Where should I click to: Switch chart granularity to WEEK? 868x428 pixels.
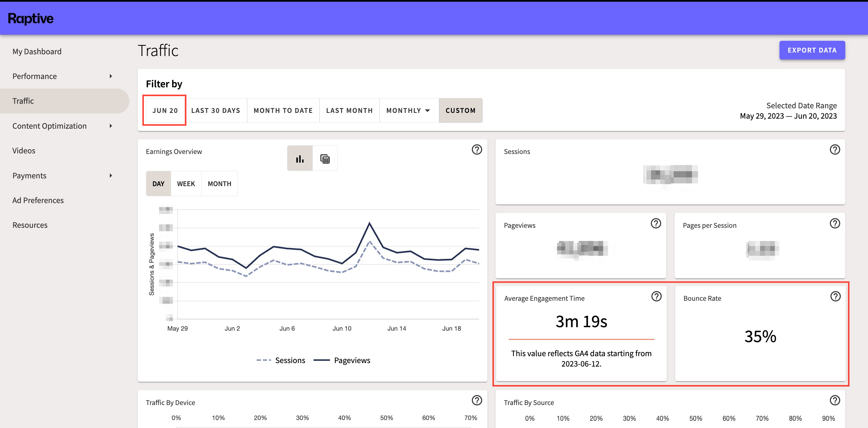coord(186,184)
